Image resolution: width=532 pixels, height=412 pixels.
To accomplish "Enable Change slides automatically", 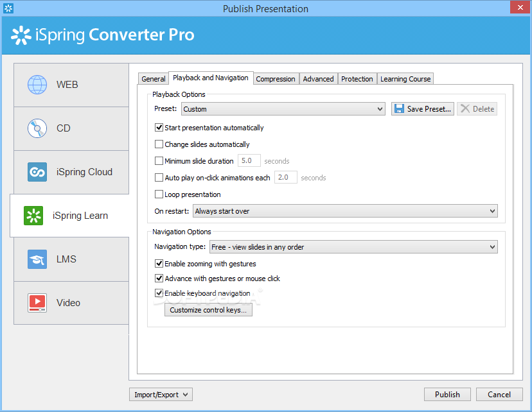I will click(159, 144).
